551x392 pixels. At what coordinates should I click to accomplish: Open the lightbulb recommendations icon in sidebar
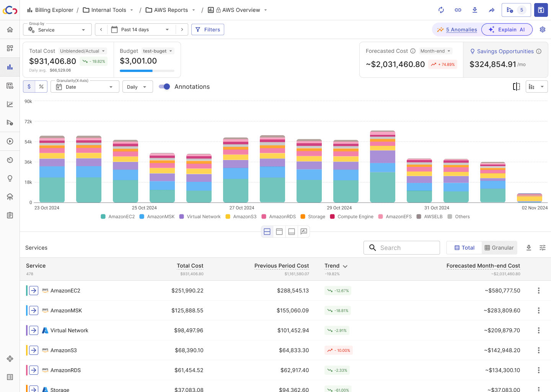pyautogui.click(x=10, y=178)
